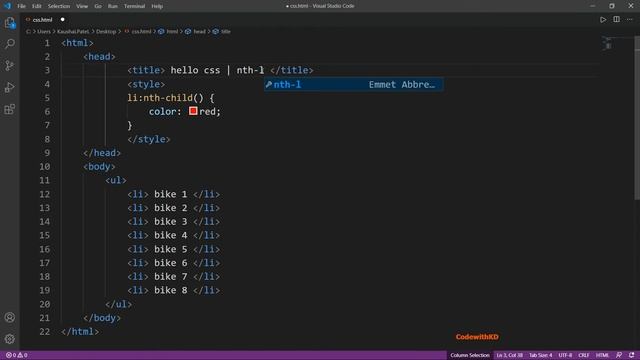Screen dimensions: 640x360
Task: Open the Manage gear icon
Action: (x=10, y=339)
